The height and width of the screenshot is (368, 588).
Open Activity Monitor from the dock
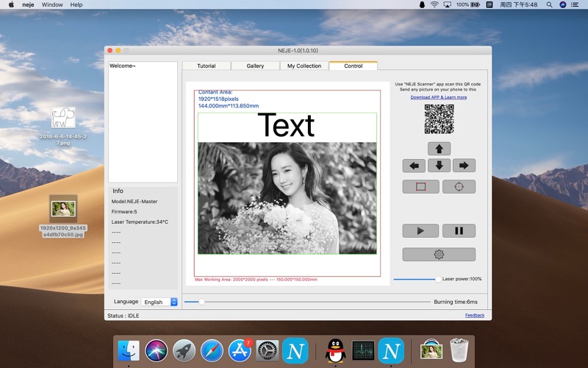click(363, 350)
